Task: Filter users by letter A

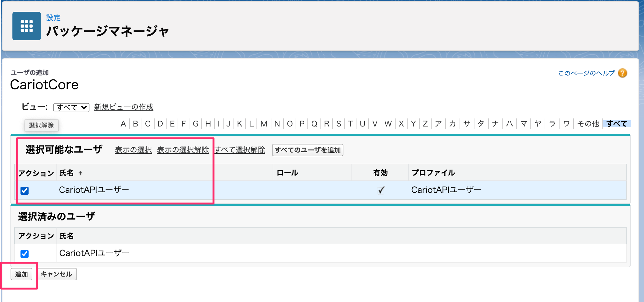Action: (123, 124)
